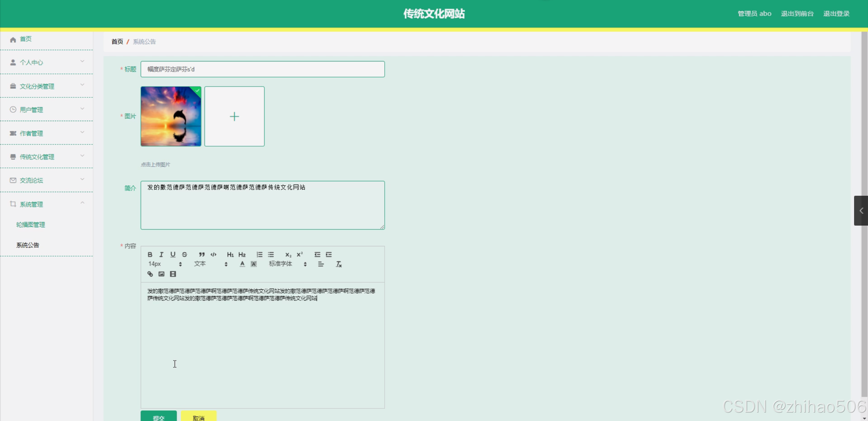Image resolution: width=868 pixels, height=421 pixels.
Task: Insert video via film icon
Action: [173, 274]
